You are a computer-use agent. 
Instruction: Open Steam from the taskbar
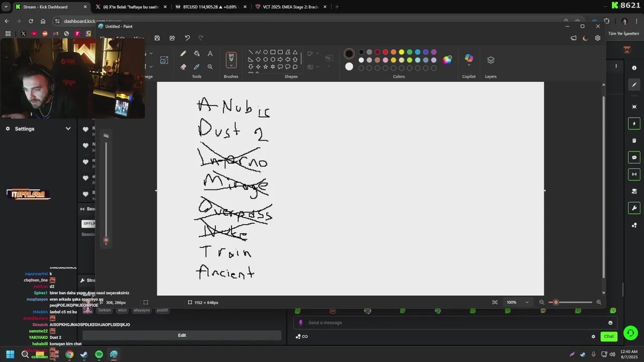point(84,354)
